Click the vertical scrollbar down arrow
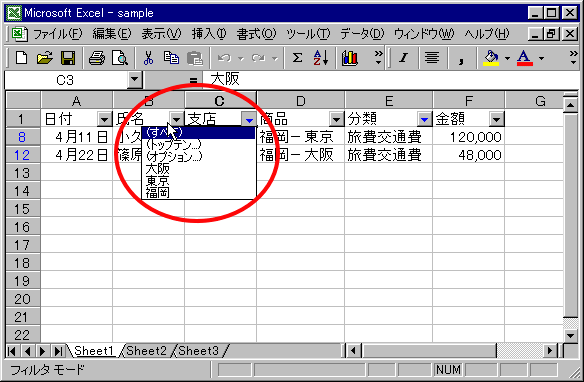This screenshot has width=584, height=382. click(571, 335)
